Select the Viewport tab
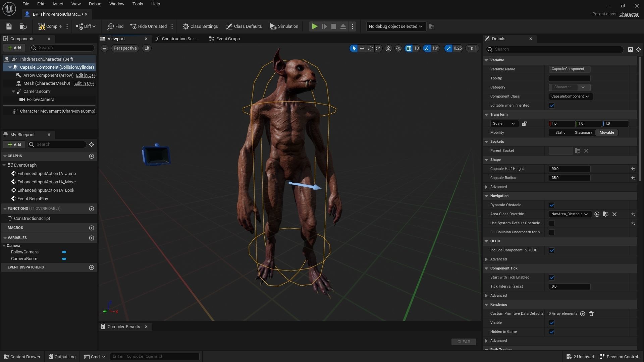This screenshot has width=644, height=362. pos(116,39)
